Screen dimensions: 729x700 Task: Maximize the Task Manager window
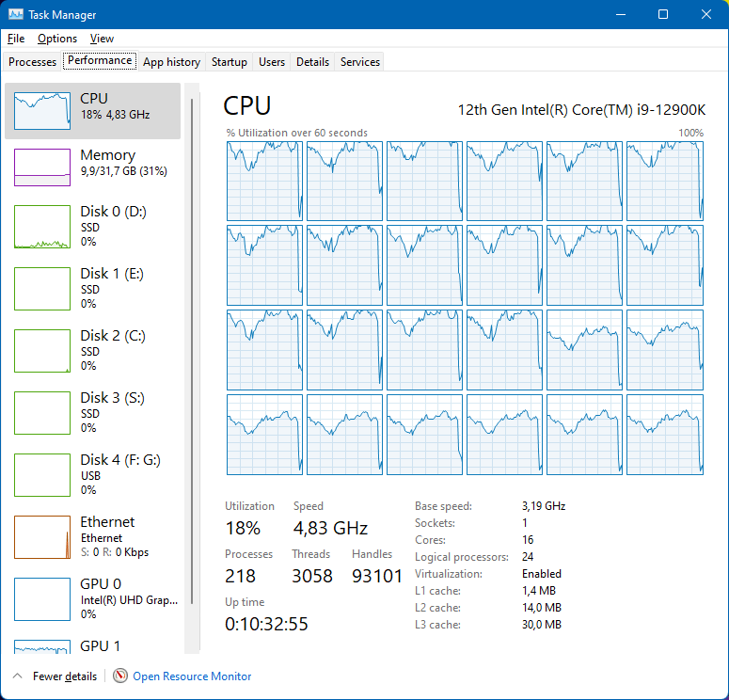[663, 14]
